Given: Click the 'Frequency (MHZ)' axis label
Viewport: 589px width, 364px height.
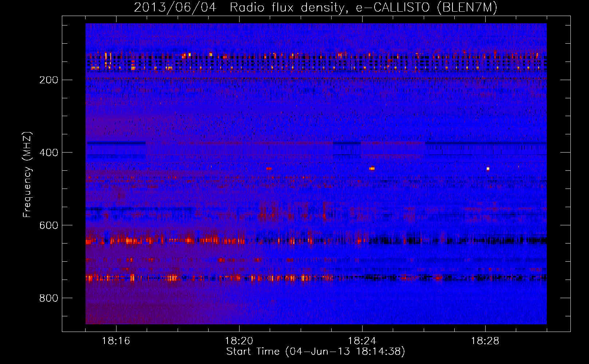Looking at the screenshot, I should 27,174.
